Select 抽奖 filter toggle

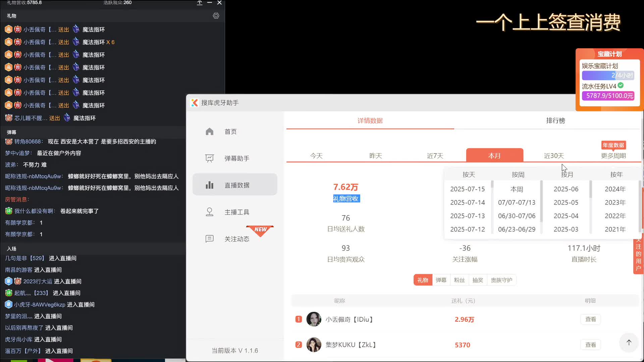pyautogui.click(x=478, y=280)
